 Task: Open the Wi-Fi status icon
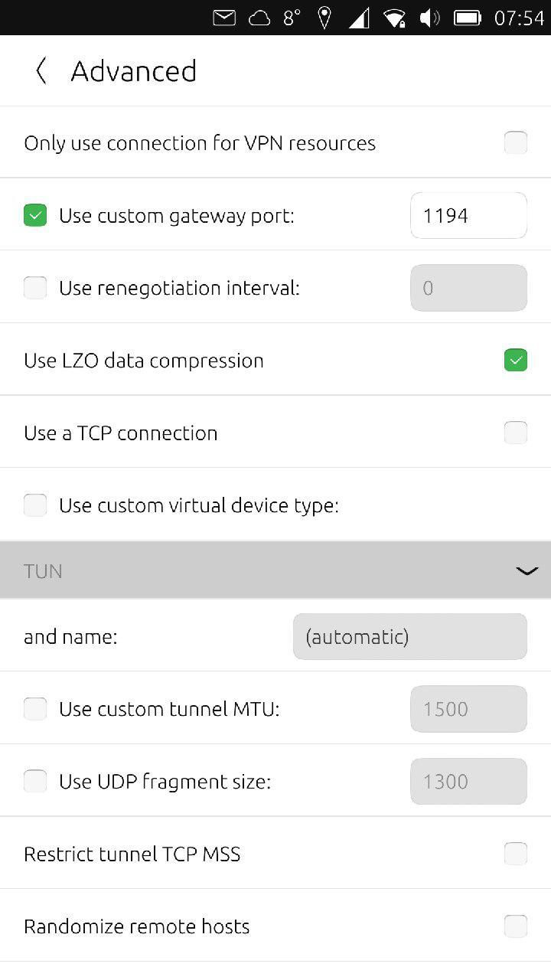(x=396, y=18)
